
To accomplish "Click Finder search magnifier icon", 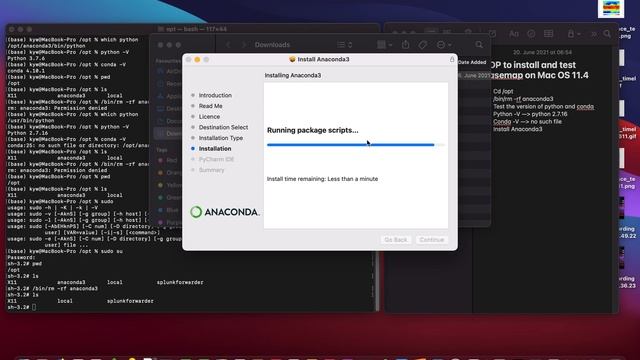I will (x=479, y=44).
